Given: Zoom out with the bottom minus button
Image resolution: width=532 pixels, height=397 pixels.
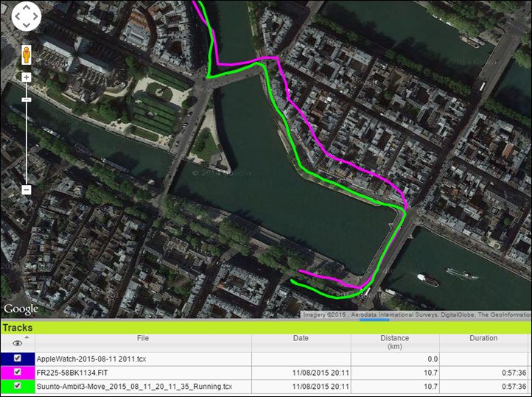Looking at the screenshot, I should (27, 190).
